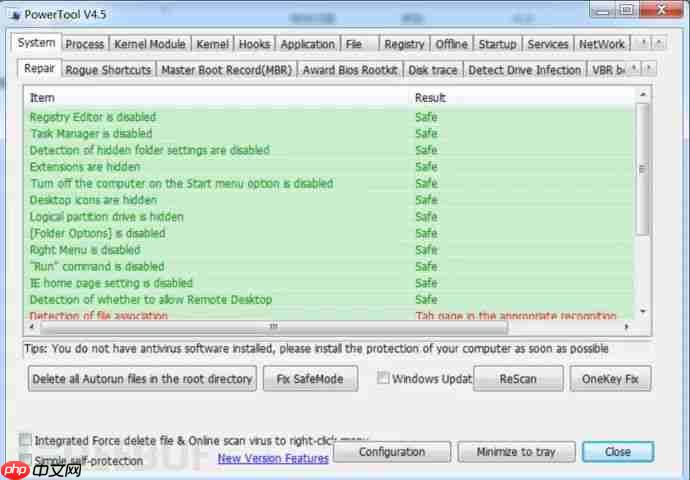The height and width of the screenshot is (480, 690).
Task: Click the horizontal scrollbar thumb
Action: 274,327
